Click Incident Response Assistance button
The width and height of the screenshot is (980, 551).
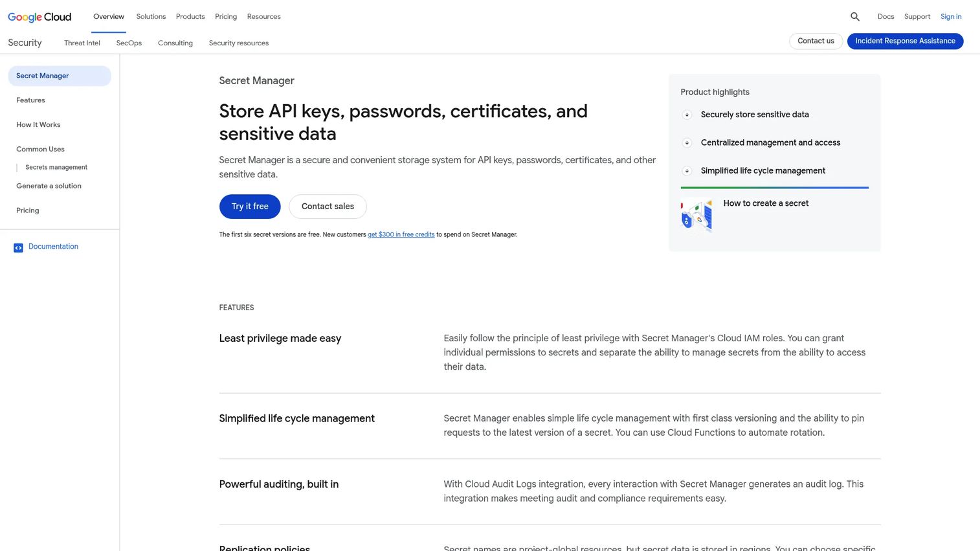(905, 41)
